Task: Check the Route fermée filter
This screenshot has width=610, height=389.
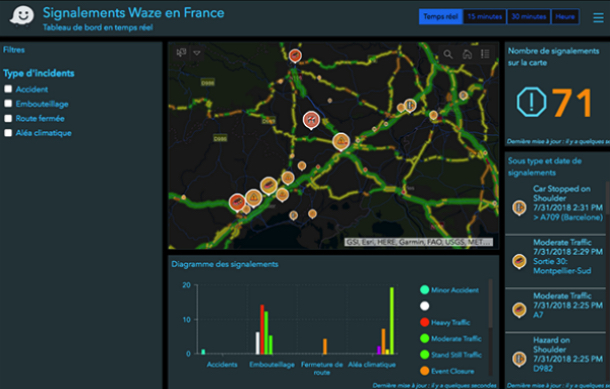Action: click(x=8, y=118)
